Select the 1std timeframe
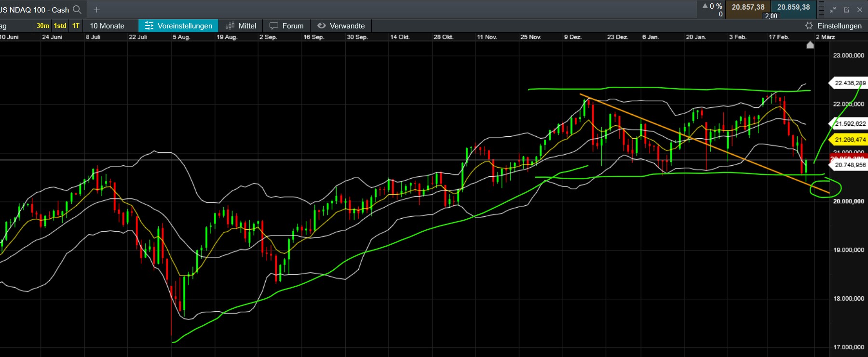This screenshot has width=868, height=357. 60,26
